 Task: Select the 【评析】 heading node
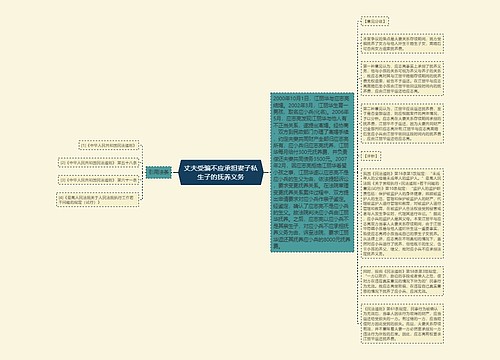[371, 156]
